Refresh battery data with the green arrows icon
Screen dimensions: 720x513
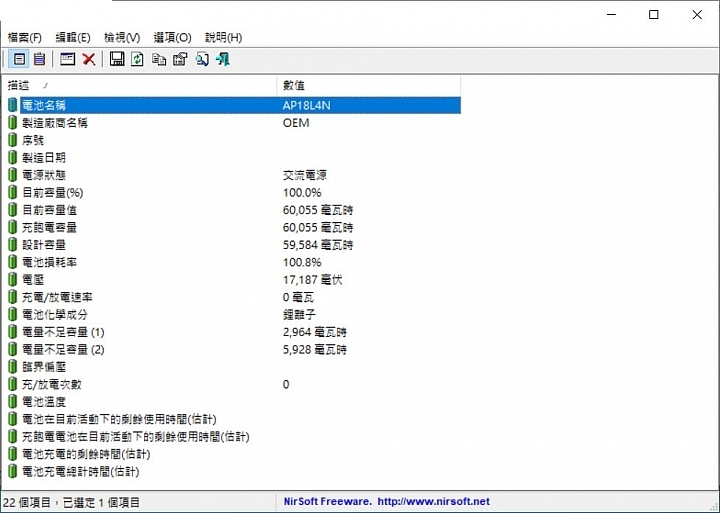137,59
